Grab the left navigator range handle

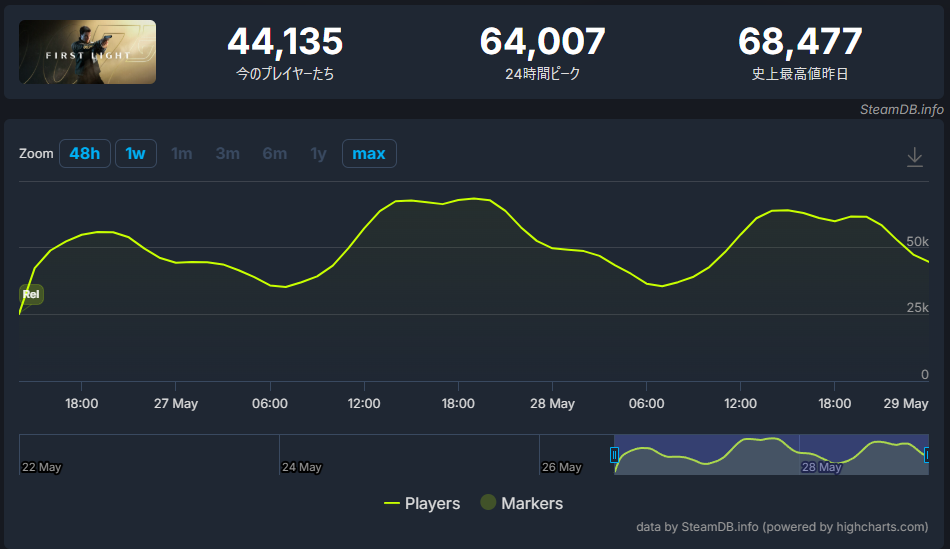(x=614, y=454)
